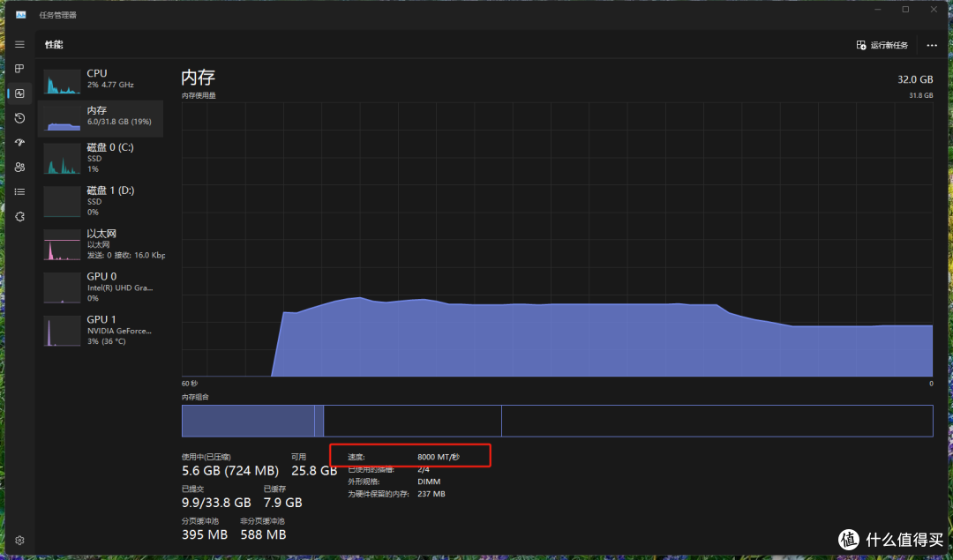The image size is (953, 560).
Task: Click the 7.9 GB cached value
Action: coord(282,503)
